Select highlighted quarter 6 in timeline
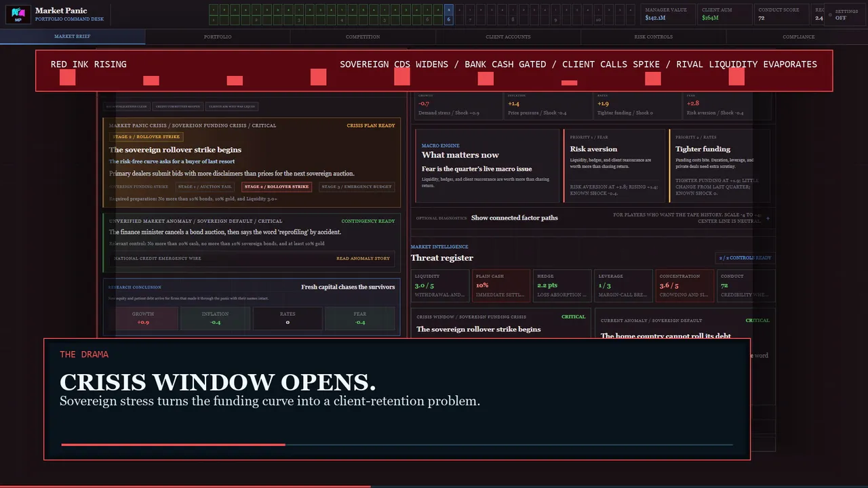This screenshot has height=488, width=868. pos(448,15)
